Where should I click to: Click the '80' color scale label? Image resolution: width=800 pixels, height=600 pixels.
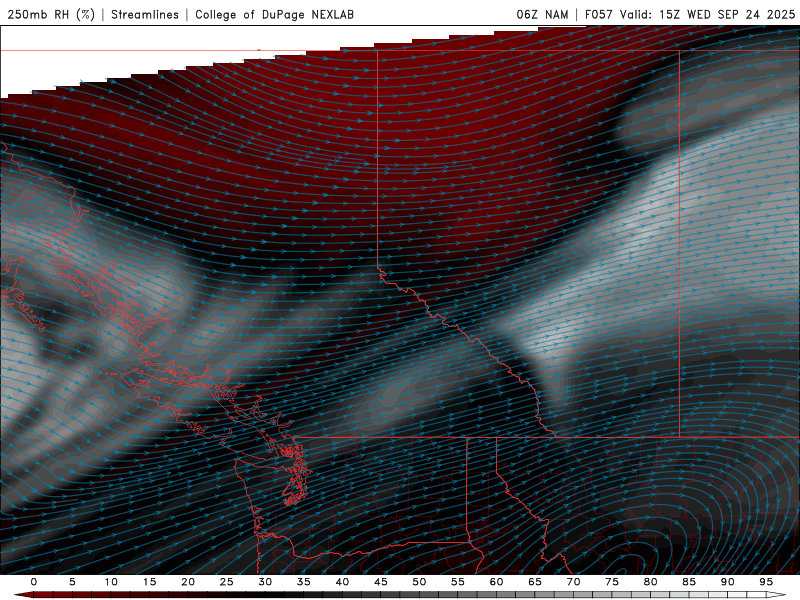[651, 582]
